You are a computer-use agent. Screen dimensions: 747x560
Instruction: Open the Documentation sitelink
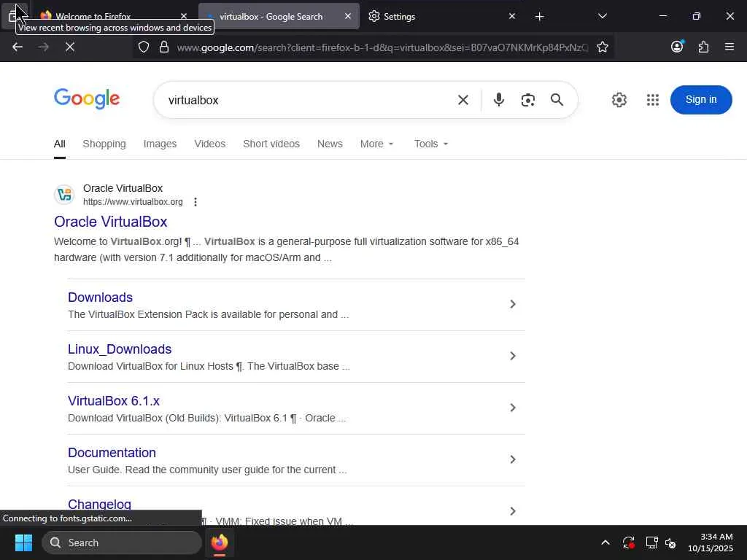(112, 453)
